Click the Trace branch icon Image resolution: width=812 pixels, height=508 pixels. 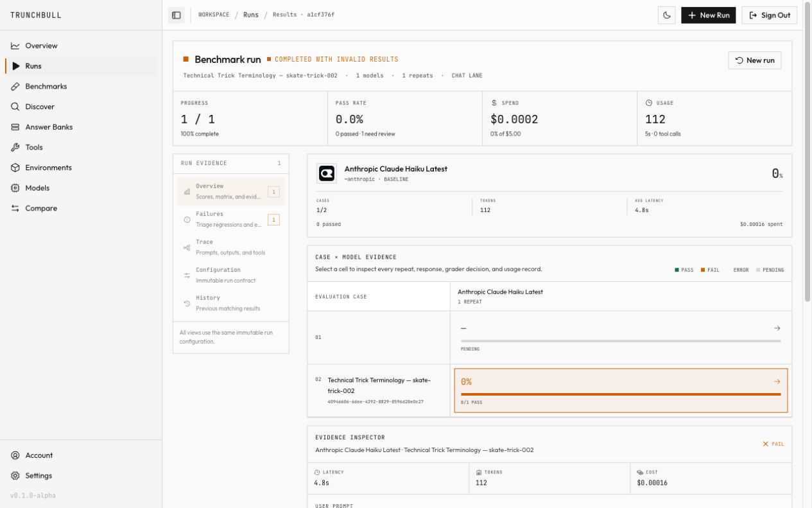click(187, 247)
